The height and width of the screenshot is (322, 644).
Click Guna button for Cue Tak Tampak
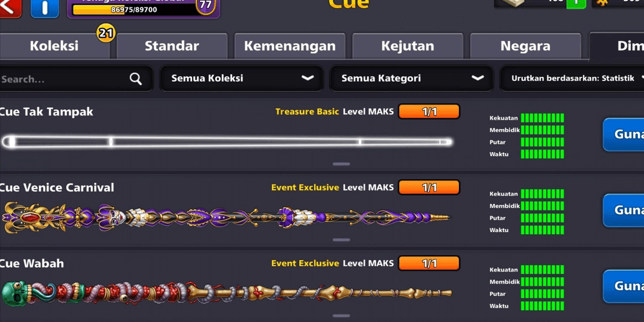pyautogui.click(x=623, y=134)
